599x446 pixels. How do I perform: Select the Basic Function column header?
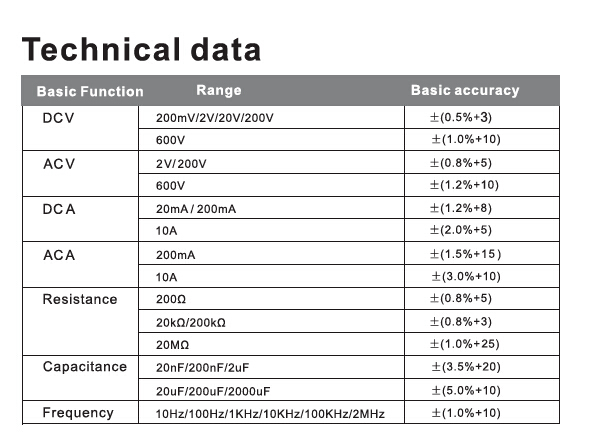point(90,91)
